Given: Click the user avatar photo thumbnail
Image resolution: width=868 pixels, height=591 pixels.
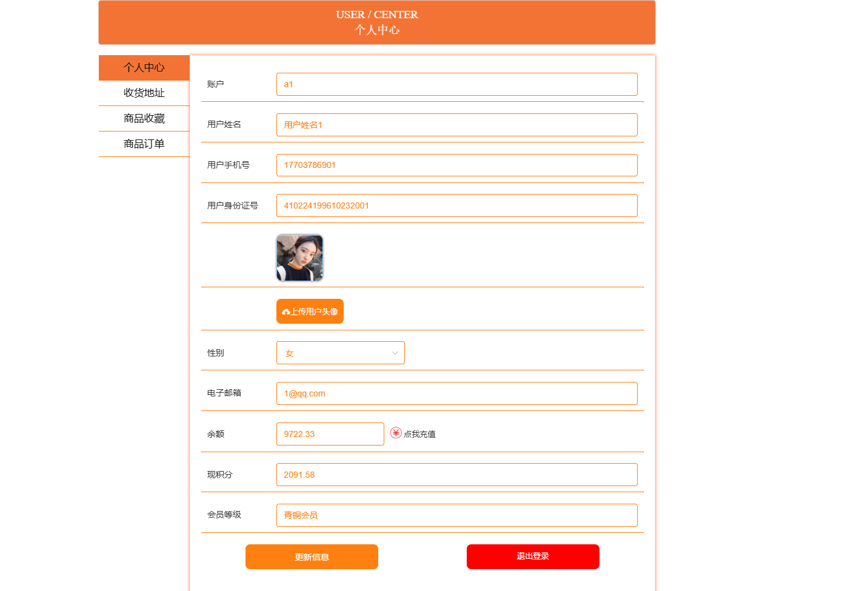Looking at the screenshot, I should point(299,258).
